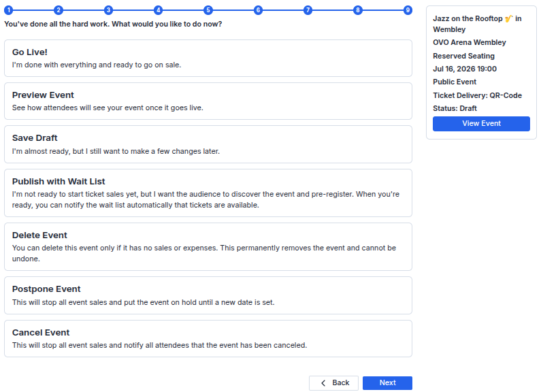Click the 'Jul 16, 2026 19:00' date
Image resolution: width=541 pixels, height=392 pixels.
465,69
